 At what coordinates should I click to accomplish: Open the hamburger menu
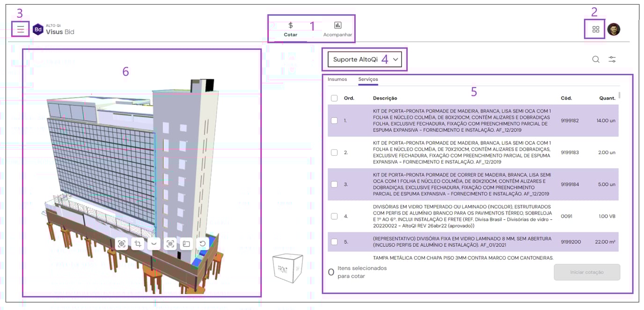point(21,29)
